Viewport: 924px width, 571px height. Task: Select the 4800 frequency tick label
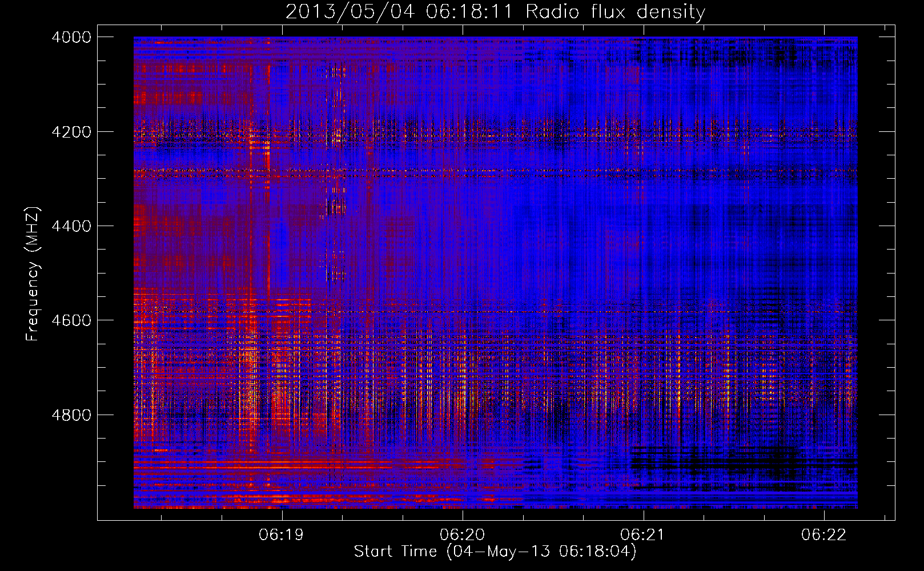(x=71, y=415)
